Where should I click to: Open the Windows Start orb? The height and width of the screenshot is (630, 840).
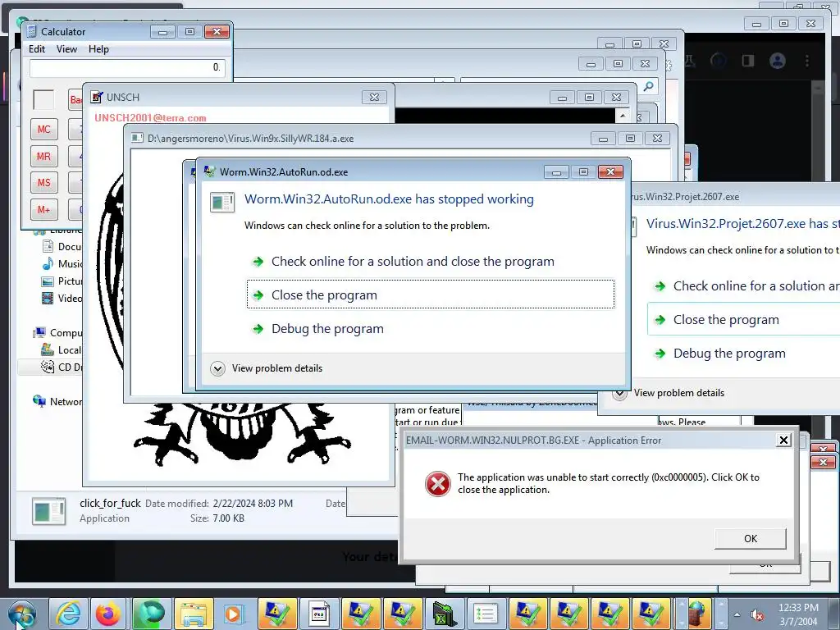[x=22, y=614]
